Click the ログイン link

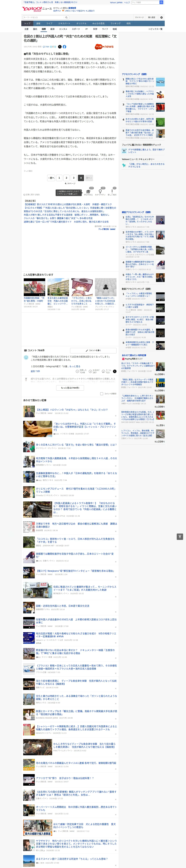pyautogui.click(x=57, y=11)
